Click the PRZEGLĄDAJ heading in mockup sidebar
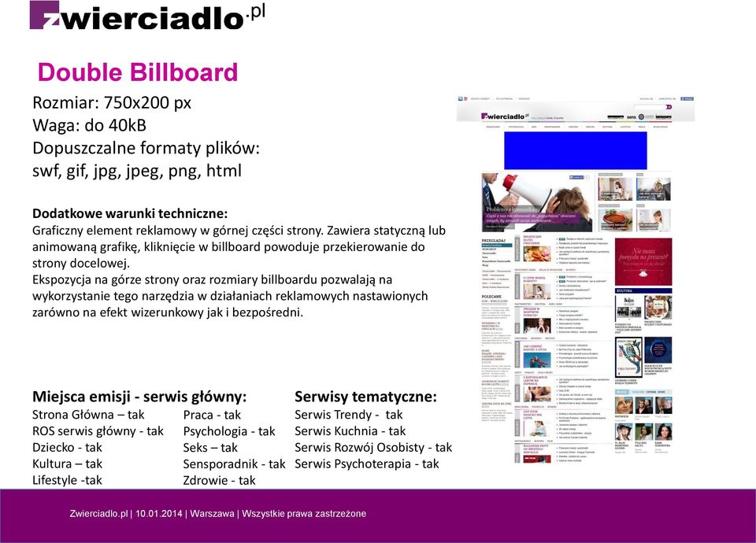The height and width of the screenshot is (543, 756). point(494,240)
